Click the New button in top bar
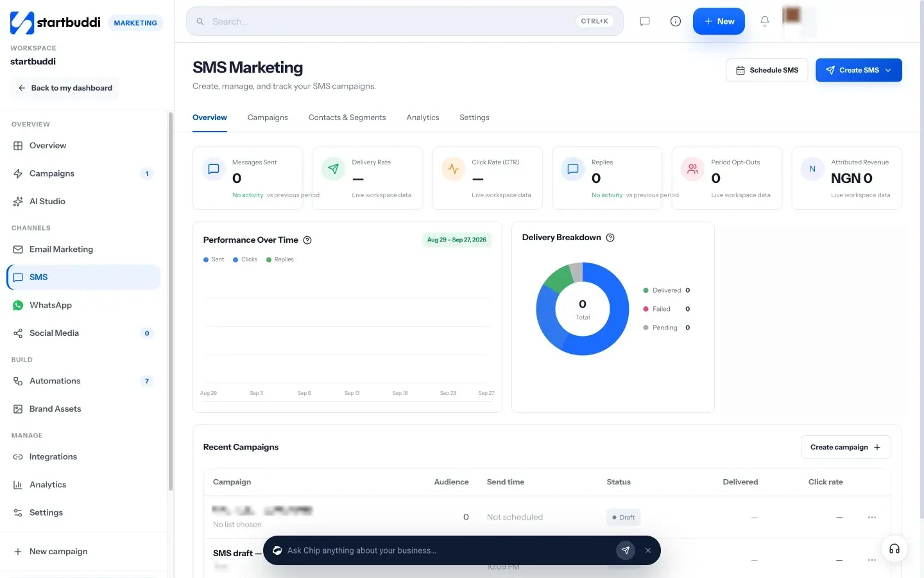 coord(719,21)
